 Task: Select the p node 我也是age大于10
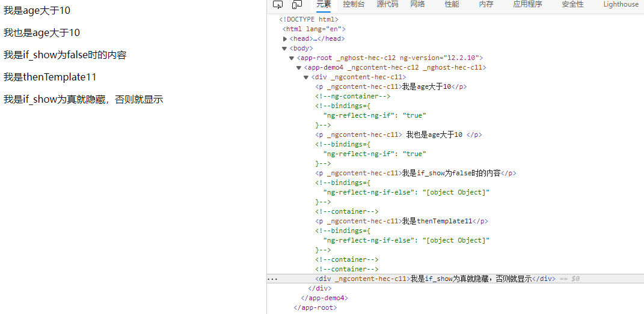(x=399, y=134)
